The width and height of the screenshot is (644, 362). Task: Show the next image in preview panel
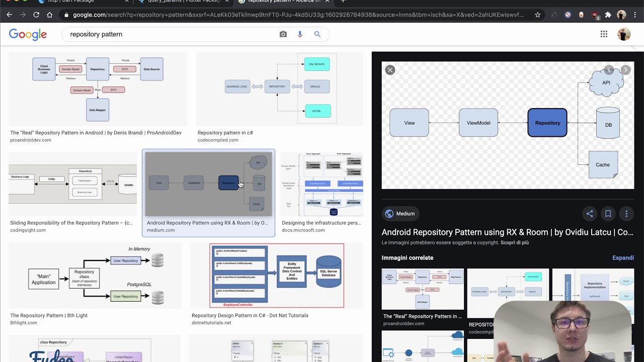625,70
